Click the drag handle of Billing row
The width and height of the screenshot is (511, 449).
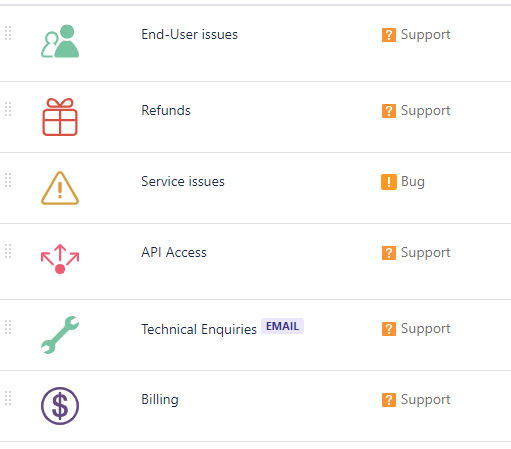pos(8,398)
